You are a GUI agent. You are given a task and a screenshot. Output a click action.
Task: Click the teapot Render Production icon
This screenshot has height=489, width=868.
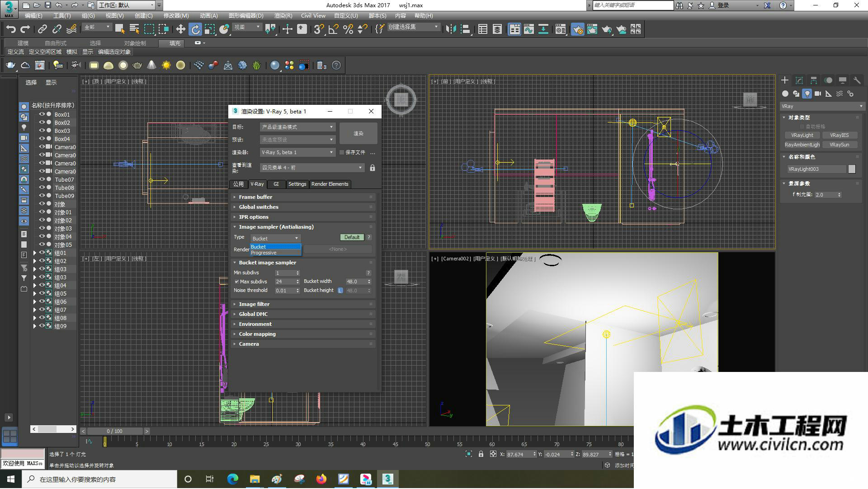[607, 29]
